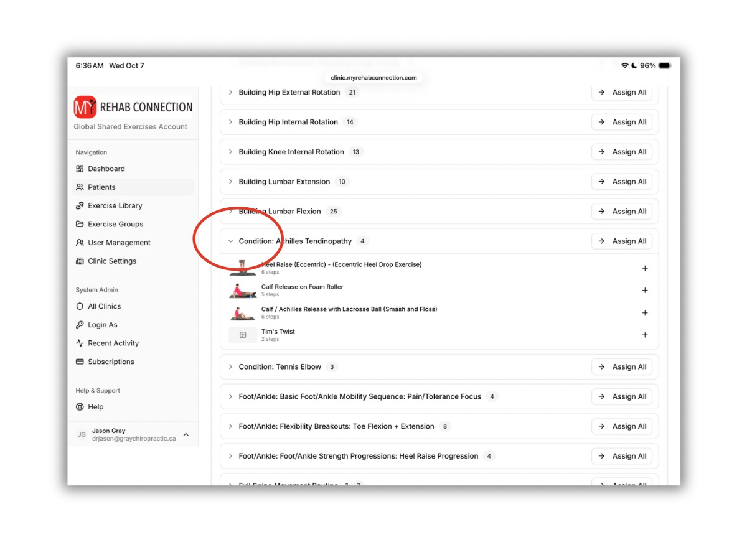Assign All for Basic Foot/Ankle Mobility Sequence
This screenshot has height=560, width=747.
pos(622,396)
